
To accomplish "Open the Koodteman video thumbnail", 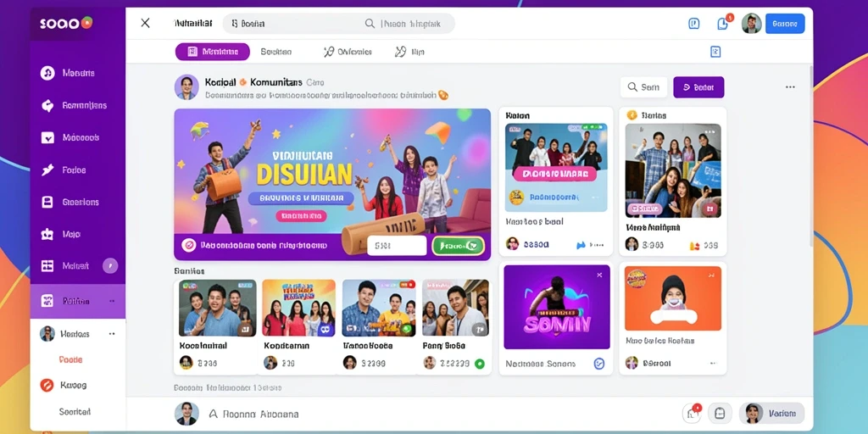I will (x=298, y=308).
